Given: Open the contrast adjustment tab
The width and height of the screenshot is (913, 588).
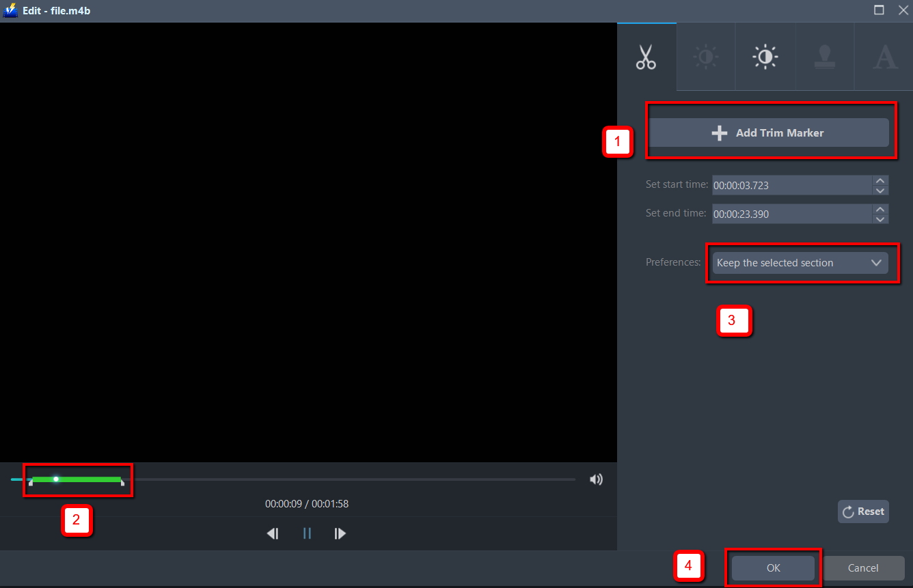Looking at the screenshot, I should coord(765,57).
